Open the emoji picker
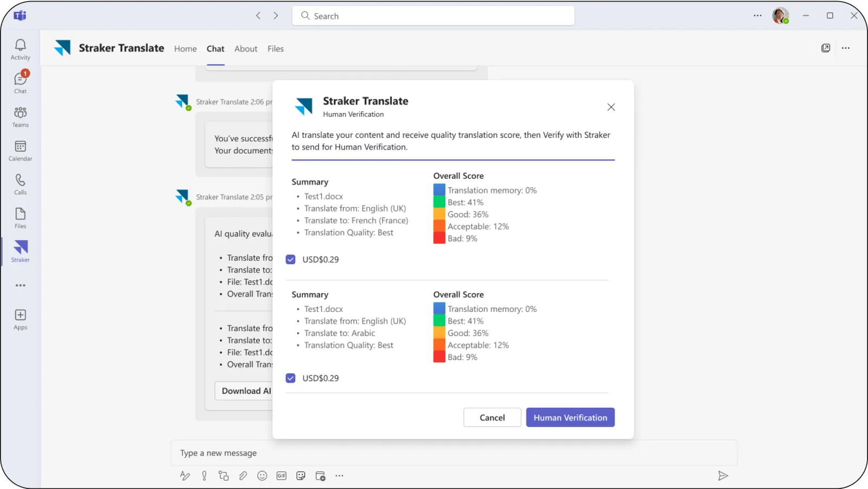This screenshot has width=868, height=489. [x=262, y=476]
